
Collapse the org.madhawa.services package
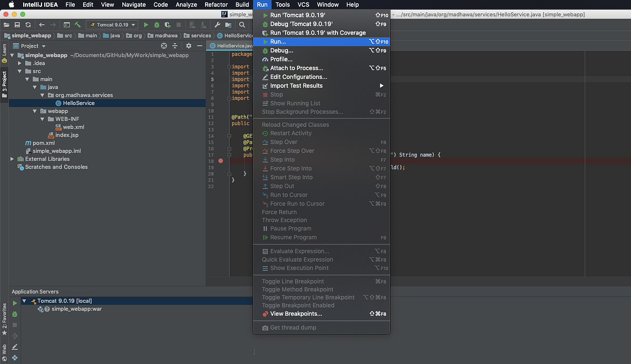click(x=42, y=95)
